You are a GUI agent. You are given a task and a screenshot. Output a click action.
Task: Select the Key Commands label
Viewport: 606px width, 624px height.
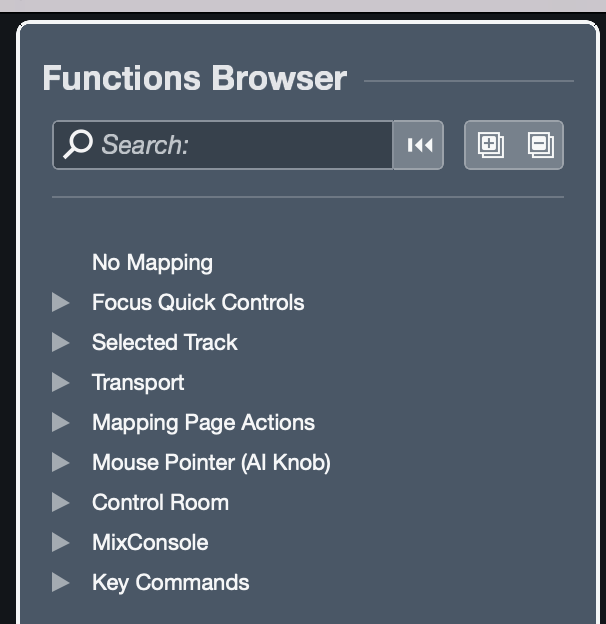(170, 582)
